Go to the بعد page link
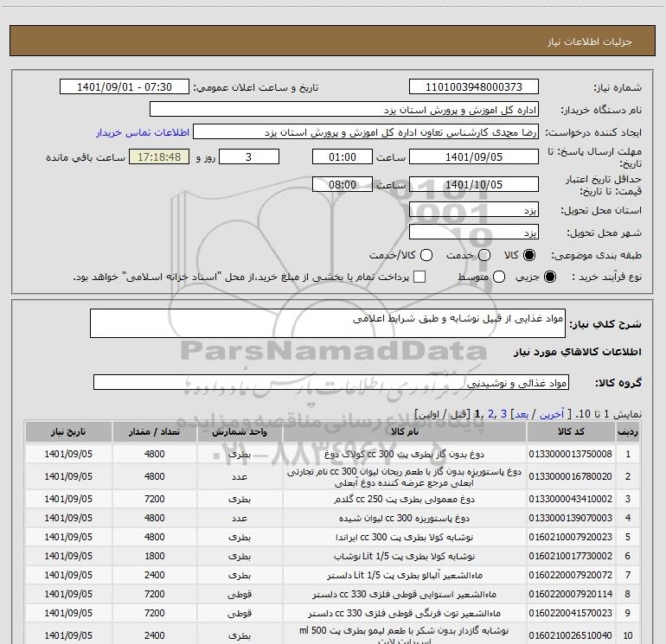Viewport: 666px width, 644px height. 522,414
